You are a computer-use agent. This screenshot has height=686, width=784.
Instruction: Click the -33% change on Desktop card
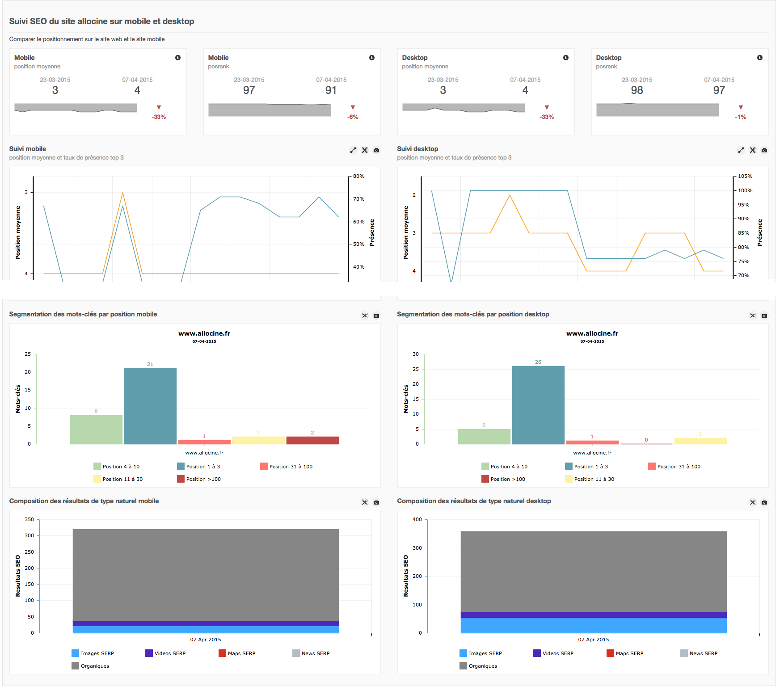[x=547, y=117]
